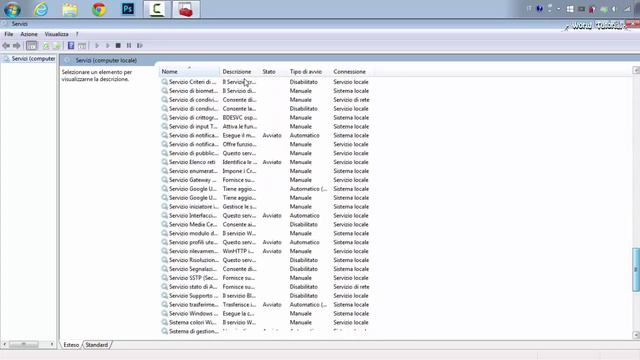Screen dimensions: 640x360
Task: Select the 'Servizio trasferime...' service row
Action: [x=265, y=304]
